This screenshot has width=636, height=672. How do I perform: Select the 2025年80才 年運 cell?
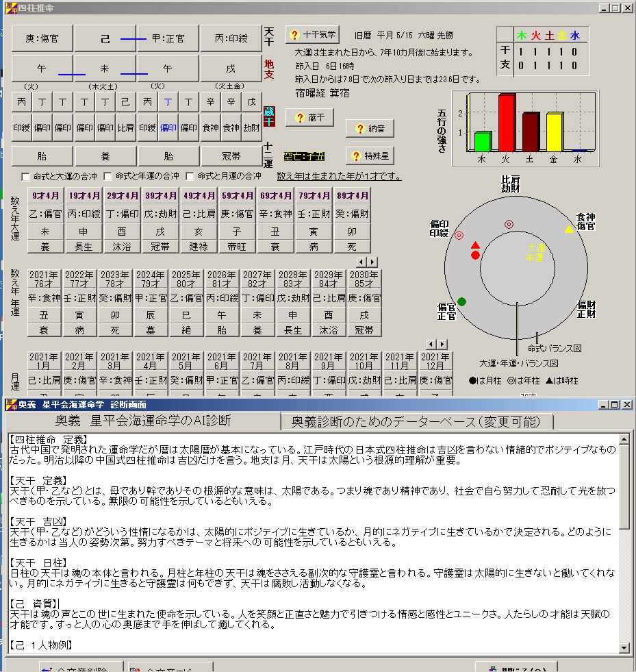tap(186, 279)
